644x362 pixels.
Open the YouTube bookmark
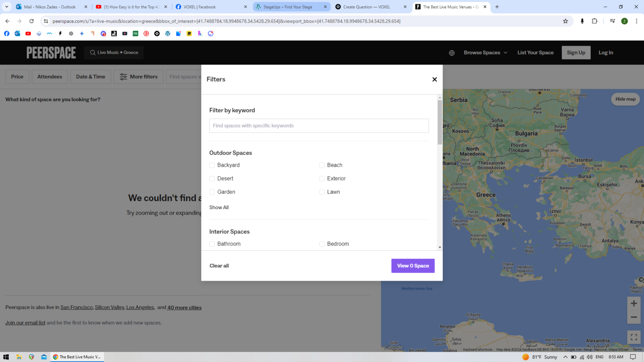pos(28,34)
